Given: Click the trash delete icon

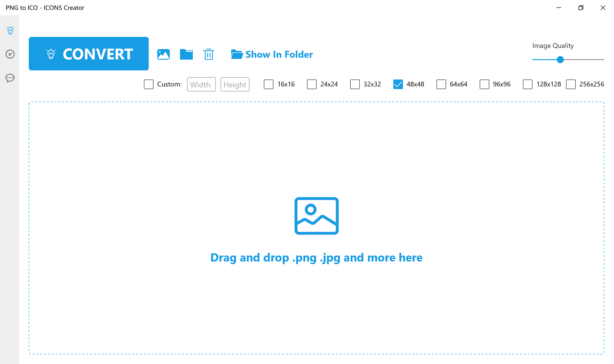Looking at the screenshot, I should point(208,54).
